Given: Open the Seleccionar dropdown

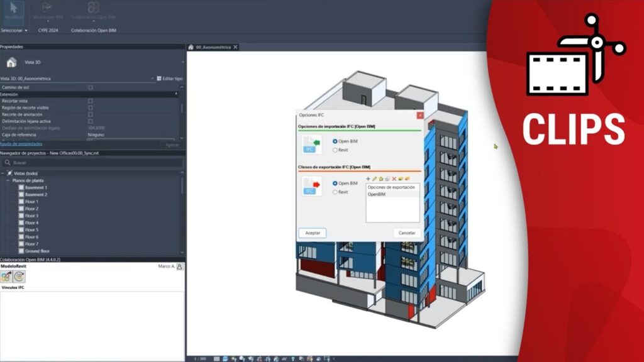Looking at the screenshot, I should coord(14,30).
